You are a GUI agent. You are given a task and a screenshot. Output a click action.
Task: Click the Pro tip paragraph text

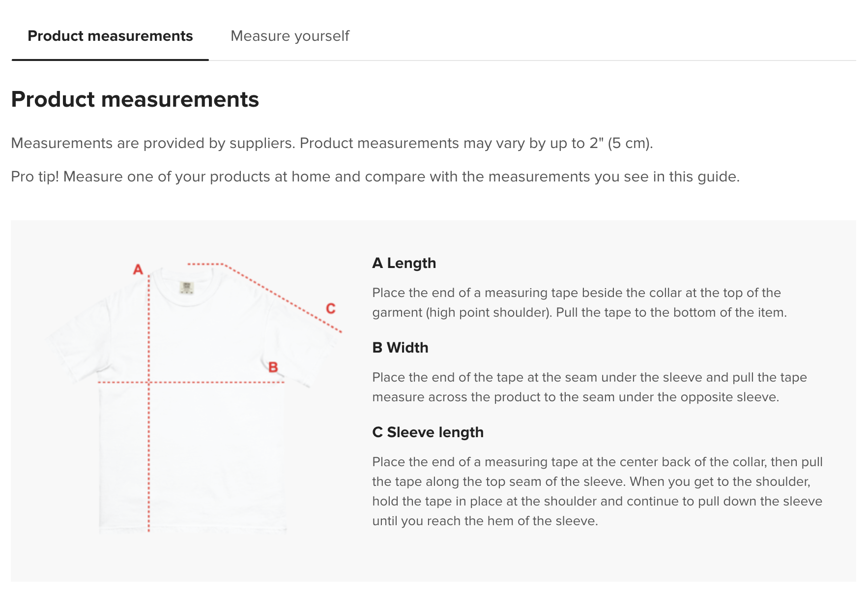point(375,177)
